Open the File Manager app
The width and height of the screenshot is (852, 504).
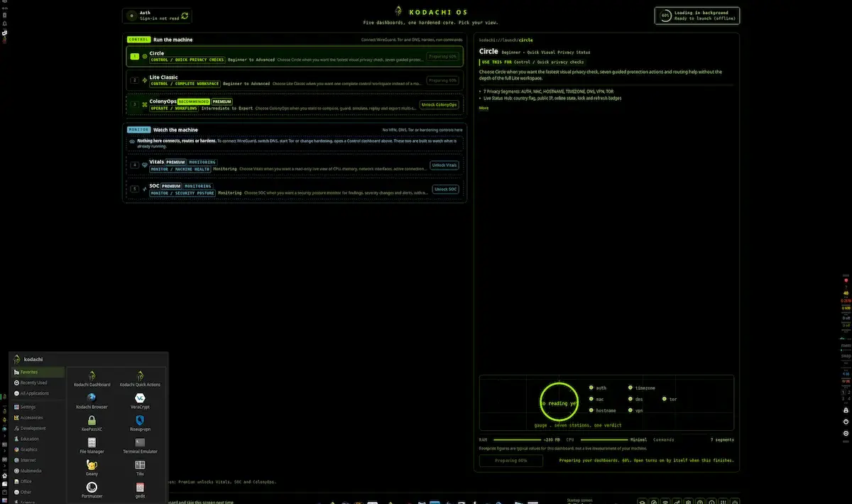92,446
